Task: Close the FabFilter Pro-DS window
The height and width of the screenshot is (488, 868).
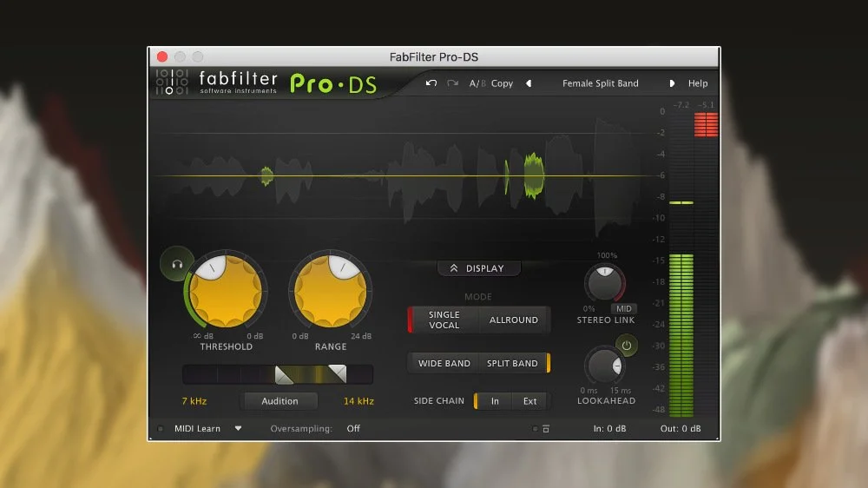Action: coord(162,56)
